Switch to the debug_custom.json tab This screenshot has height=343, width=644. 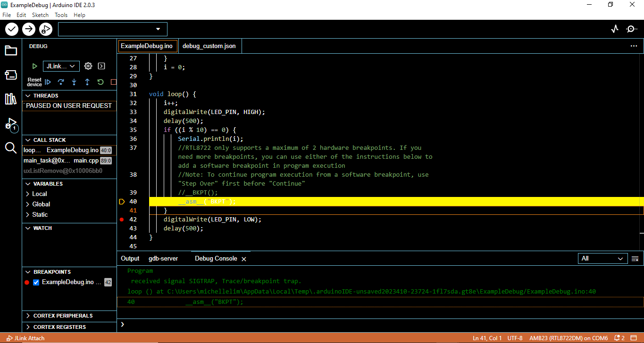coord(209,46)
